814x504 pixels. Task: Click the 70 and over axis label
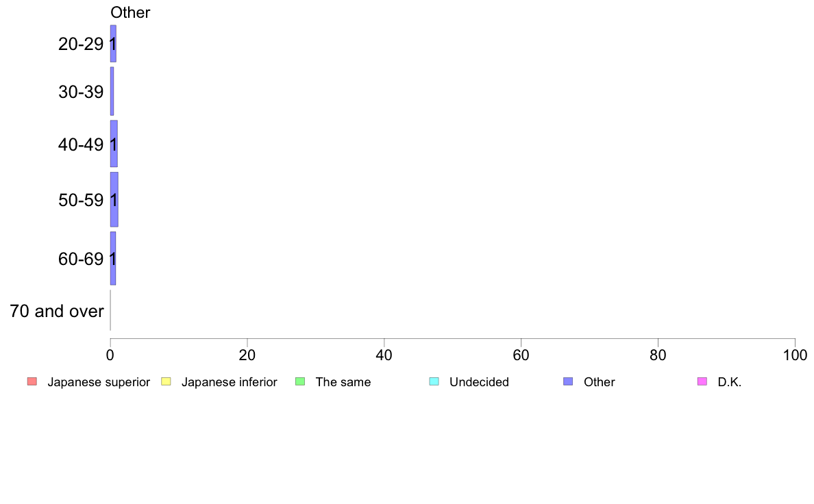click(x=57, y=311)
